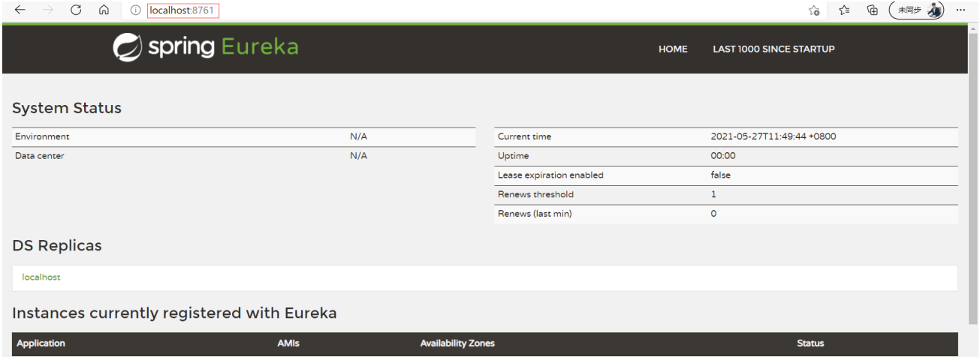The width and height of the screenshot is (980, 357).
Task: Select the Current time row label
Action: point(524,136)
